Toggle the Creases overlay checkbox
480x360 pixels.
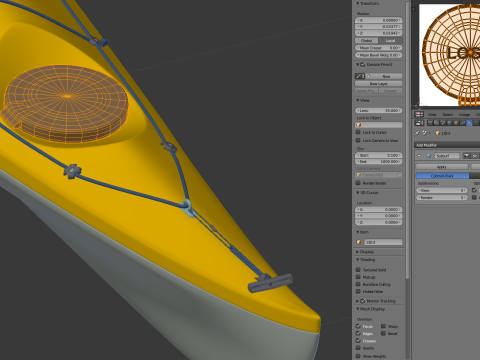coord(358,341)
